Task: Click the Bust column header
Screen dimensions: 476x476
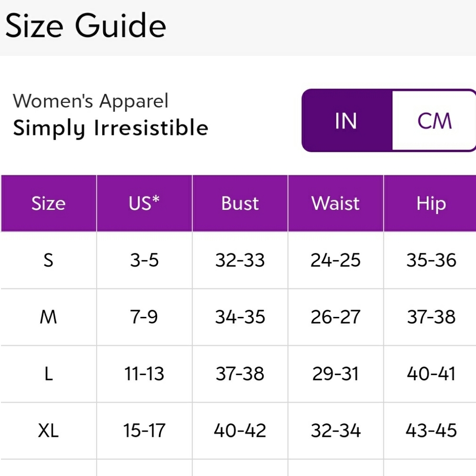Action: (x=240, y=203)
